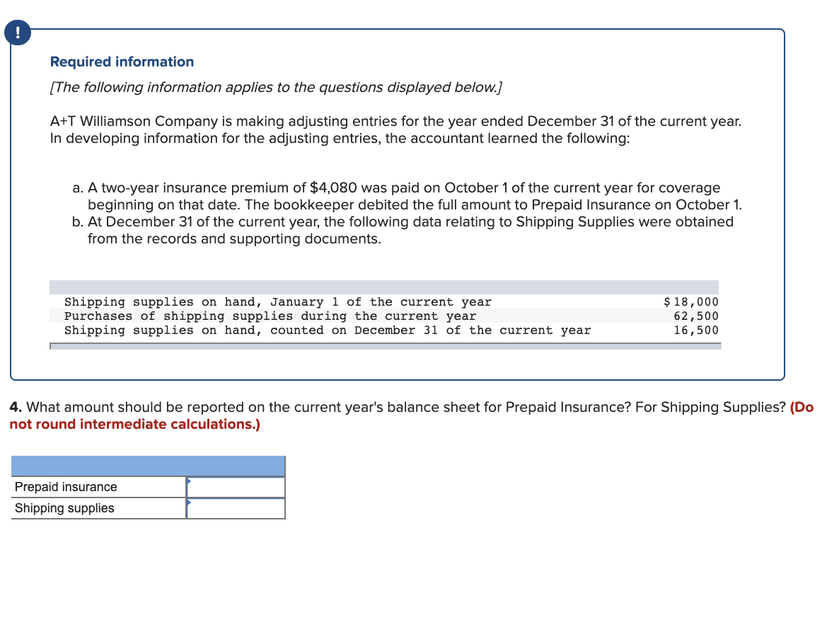
Task: Click the blue header band of answer table
Action: click(149, 466)
